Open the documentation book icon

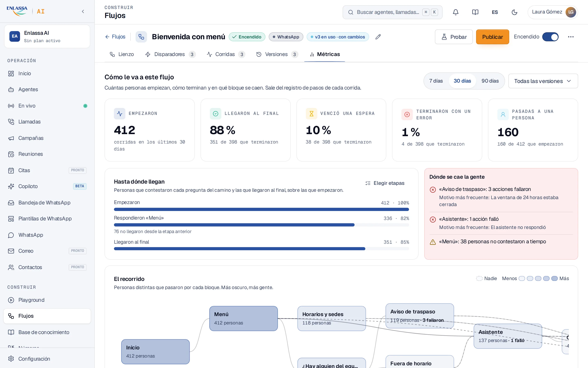coord(475,12)
